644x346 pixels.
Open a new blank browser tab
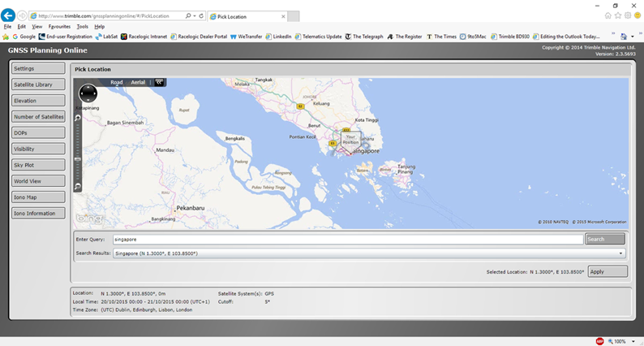pyautogui.click(x=294, y=16)
